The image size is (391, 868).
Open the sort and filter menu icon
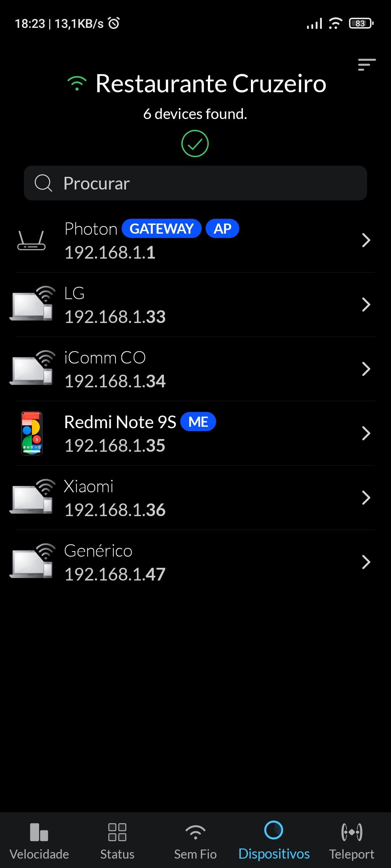(366, 65)
